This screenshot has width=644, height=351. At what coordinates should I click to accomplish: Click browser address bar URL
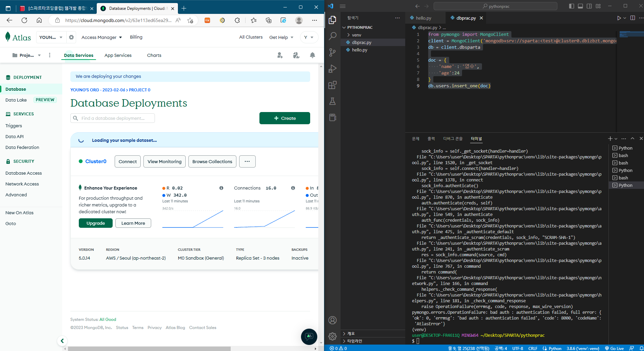point(118,20)
